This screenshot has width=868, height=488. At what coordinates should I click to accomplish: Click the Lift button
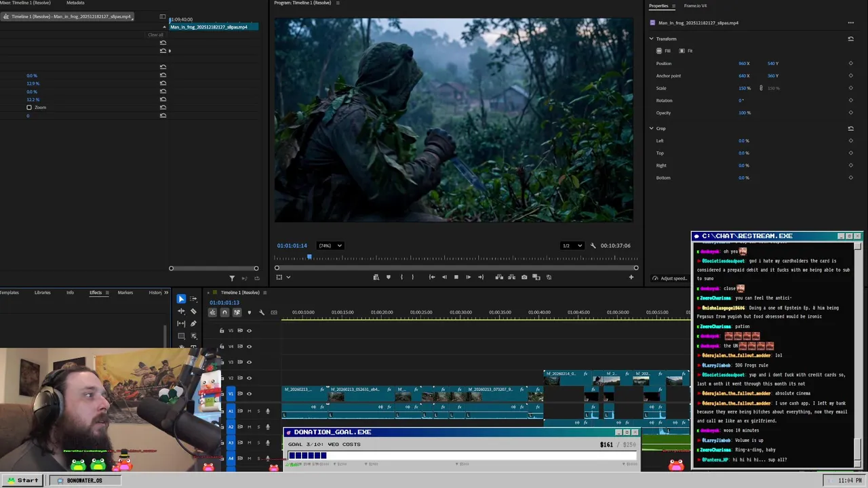(x=499, y=277)
